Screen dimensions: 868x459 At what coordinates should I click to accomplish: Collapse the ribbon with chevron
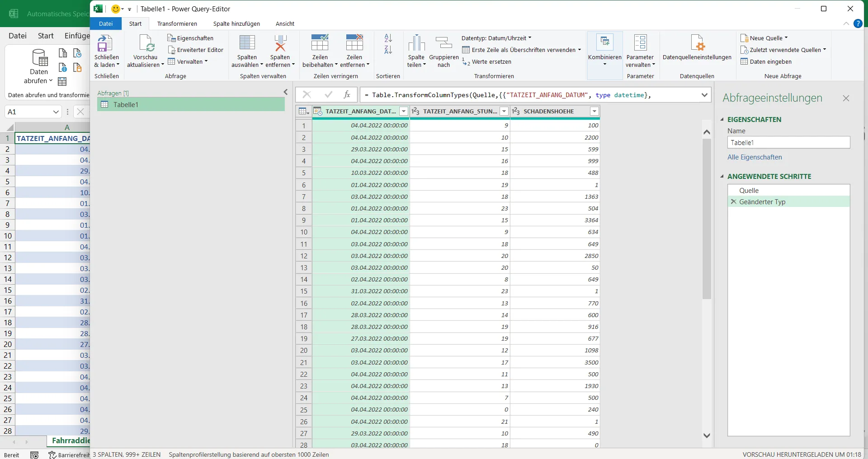[846, 23]
